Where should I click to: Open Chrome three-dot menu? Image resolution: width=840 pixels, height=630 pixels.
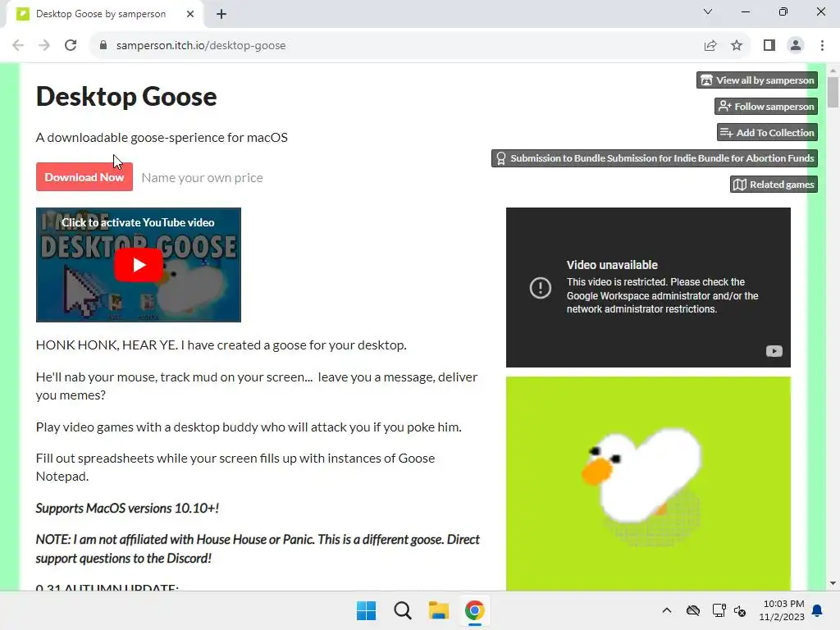(x=822, y=46)
